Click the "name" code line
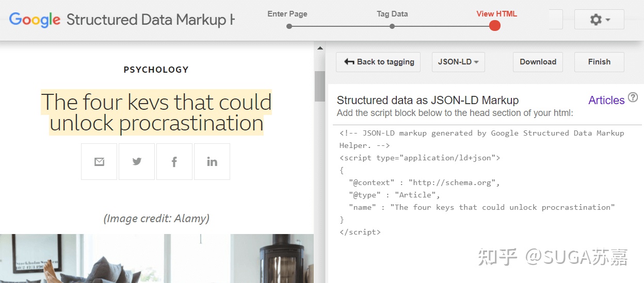The height and width of the screenshot is (283, 644). [x=482, y=207]
